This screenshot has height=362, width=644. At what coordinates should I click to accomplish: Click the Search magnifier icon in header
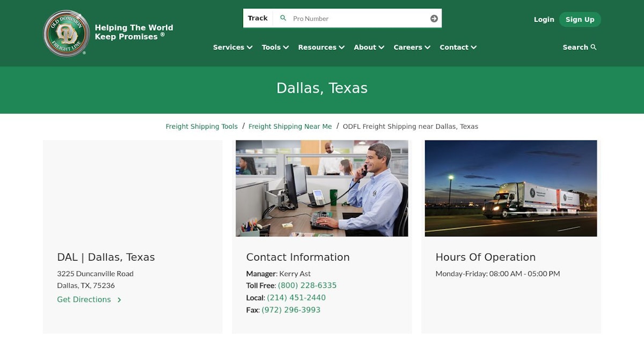tap(594, 47)
